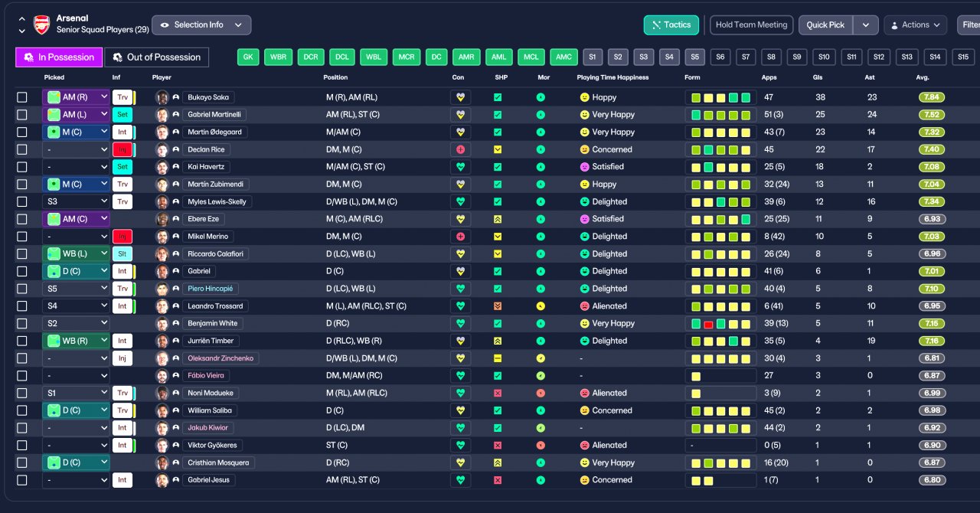Open Piero Hincapié's player name link
The width and height of the screenshot is (980, 513).
click(211, 289)
